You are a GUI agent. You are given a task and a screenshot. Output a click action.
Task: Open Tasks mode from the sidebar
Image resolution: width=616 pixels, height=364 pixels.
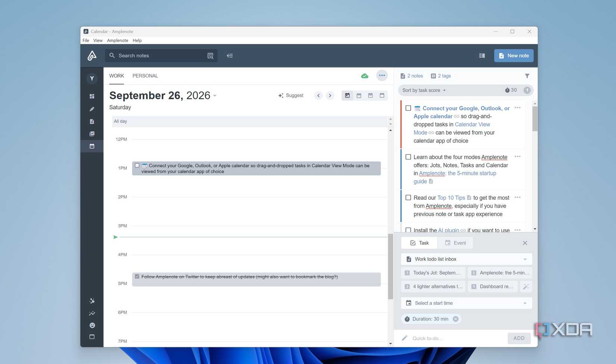click(x=92, y=134)
